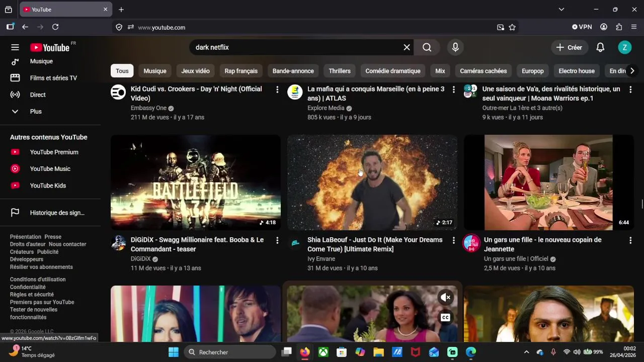Open Embassy One channel avatar
Viewport: 644px width, 362px height.
coord(118,92)
